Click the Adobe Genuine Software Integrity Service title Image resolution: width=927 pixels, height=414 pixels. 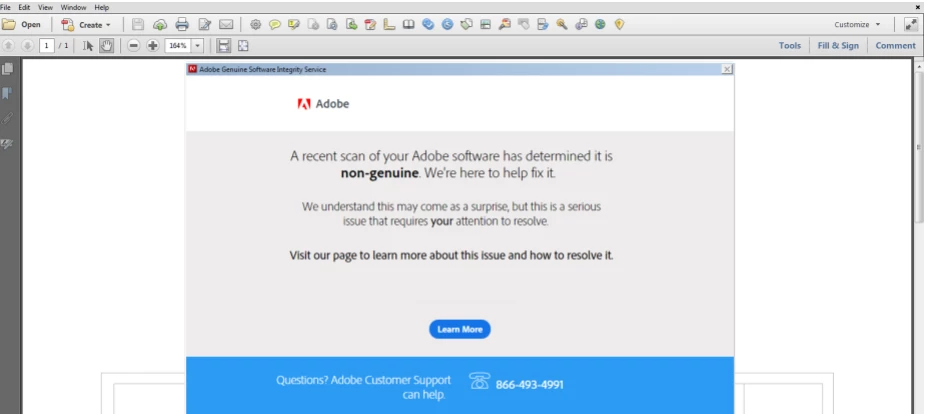262,69
